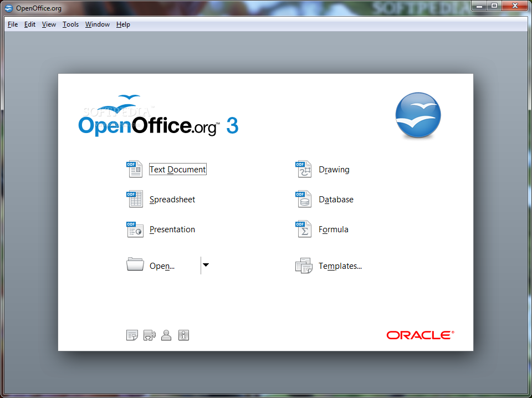The height and width of the screenshot is (398, 532).
Task: Click the Open folder icon
Action: [135, 264]
